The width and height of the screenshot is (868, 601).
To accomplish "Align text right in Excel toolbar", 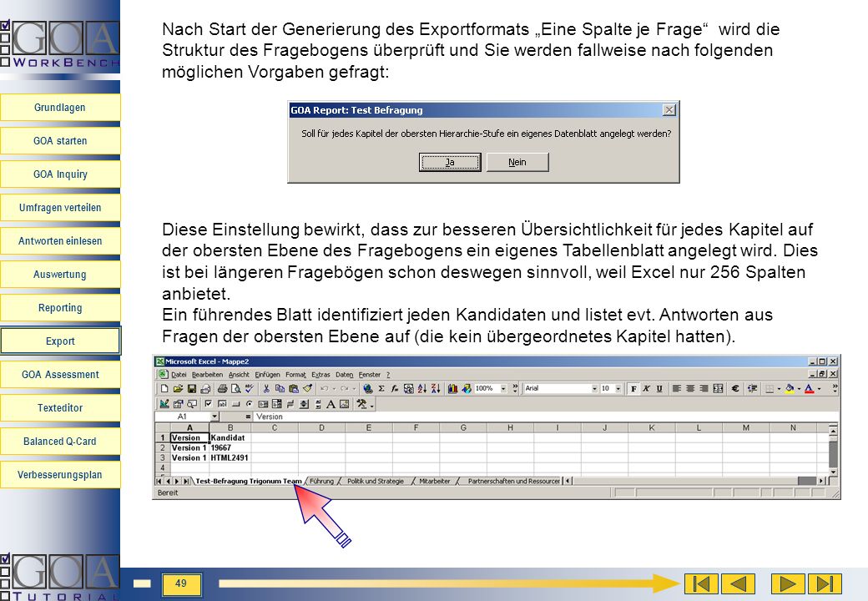I will [x=704, y=388].
